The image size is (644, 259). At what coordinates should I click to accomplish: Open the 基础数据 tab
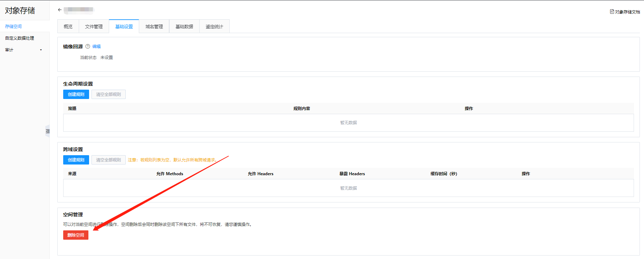click(x=184, y=27)
